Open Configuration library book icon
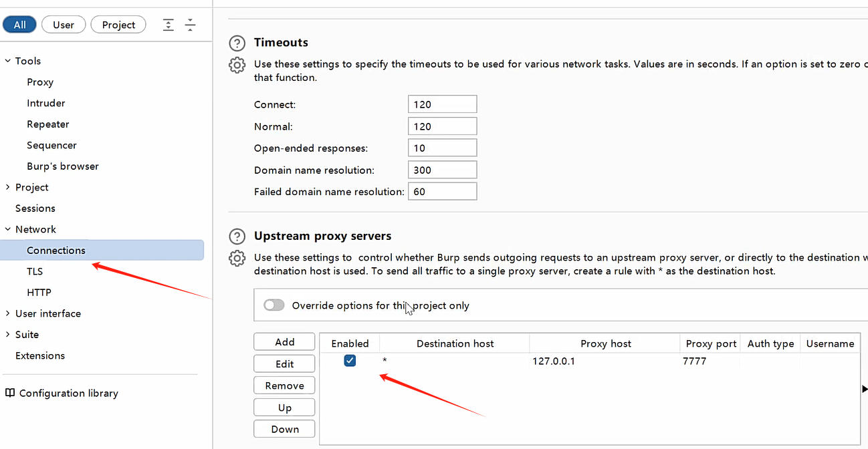 pos(9,393)
